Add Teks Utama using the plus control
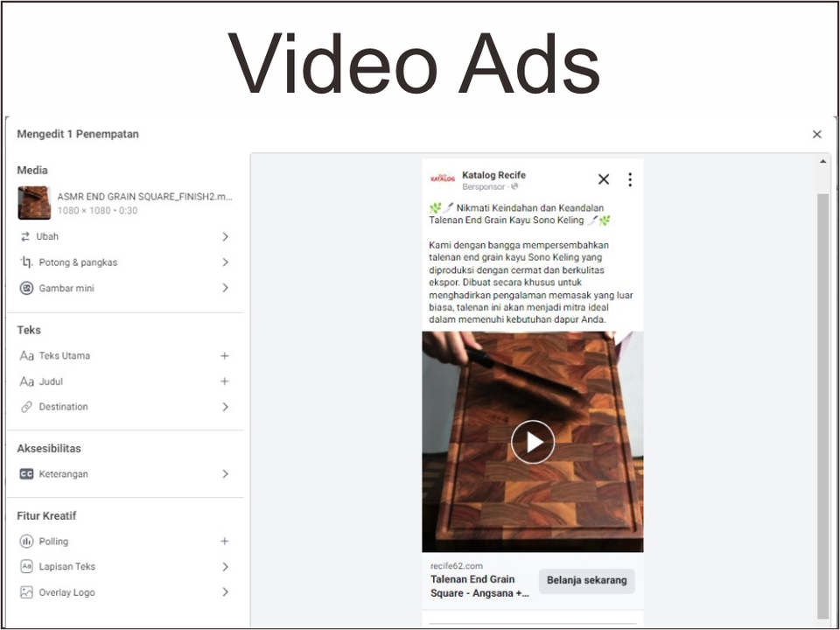840x630 pixels. click(x=225, y=355)
